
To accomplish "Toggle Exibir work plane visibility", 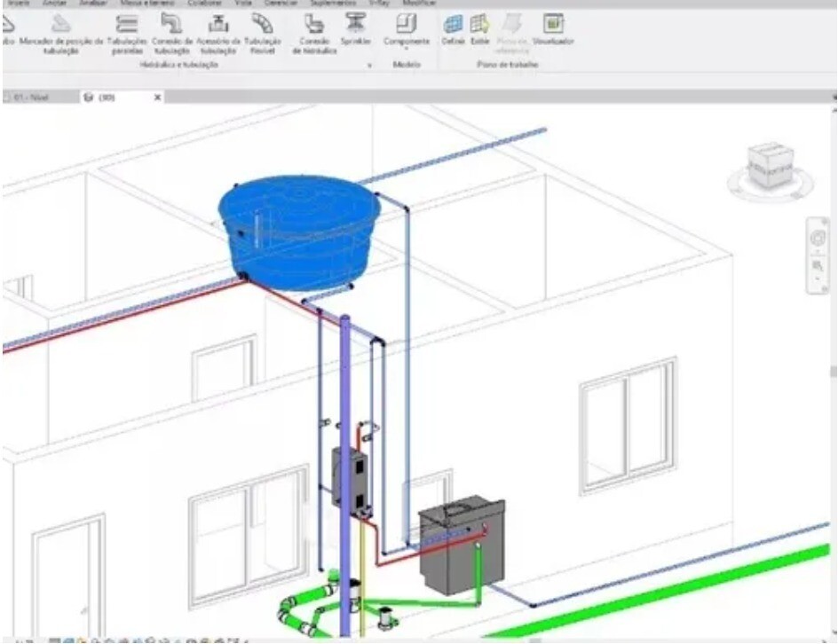I will (x=479, y=29).
